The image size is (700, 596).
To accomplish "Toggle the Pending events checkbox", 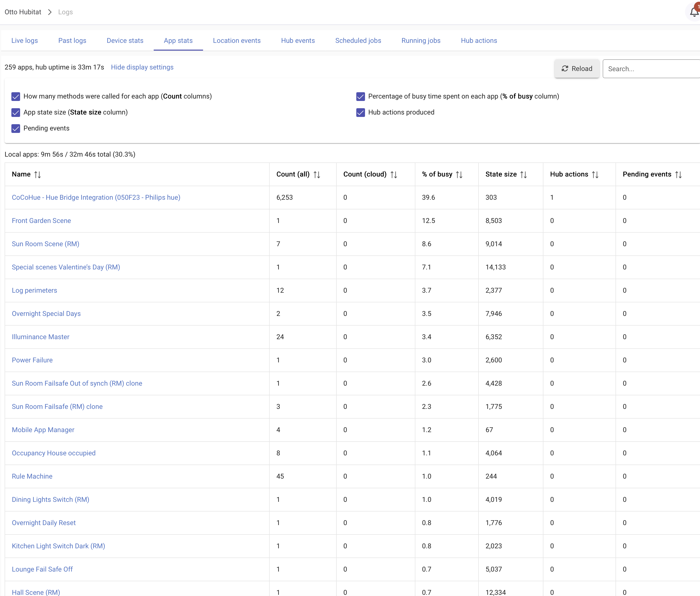I will (16, 128).
